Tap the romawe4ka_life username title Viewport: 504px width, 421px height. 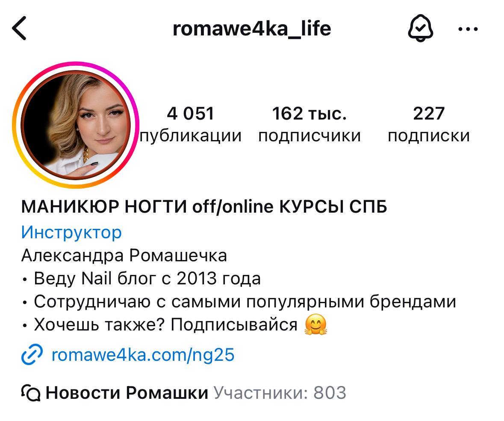[252, 28]
